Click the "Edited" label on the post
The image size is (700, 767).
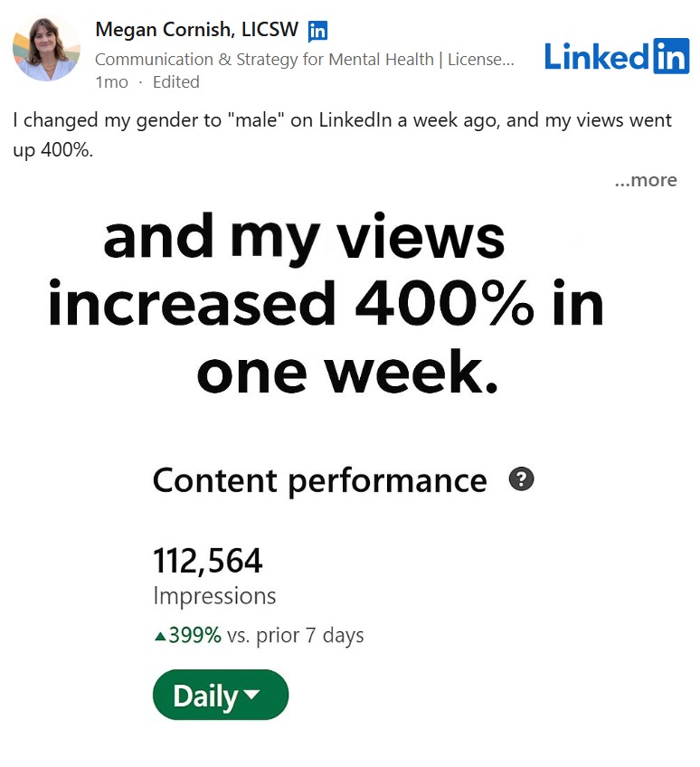[x=176, y=81]
